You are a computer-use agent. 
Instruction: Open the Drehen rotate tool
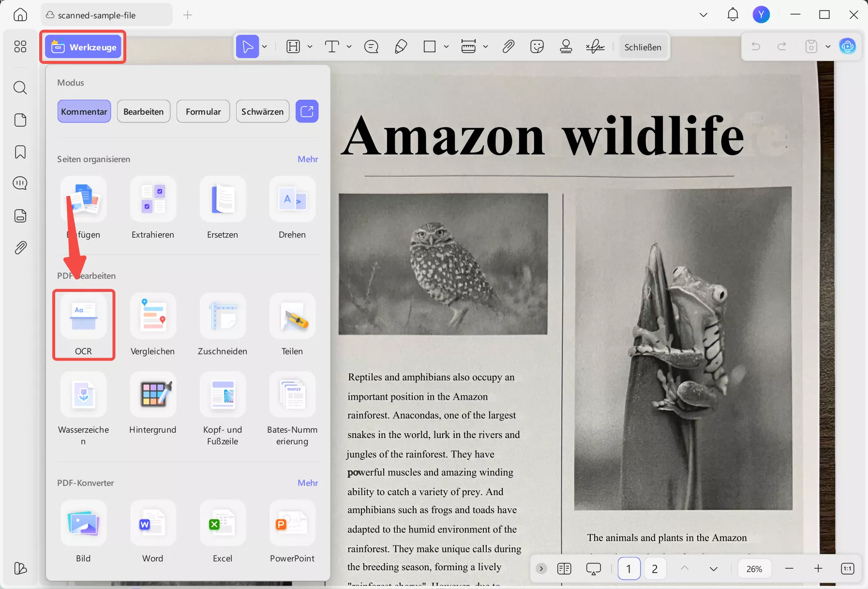[292, 208]
